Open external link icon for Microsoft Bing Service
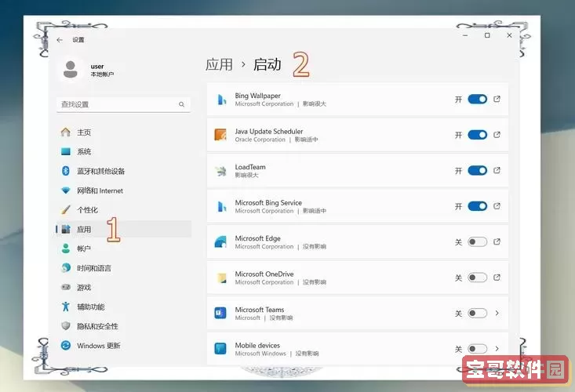 pyautogui.click(x=497, y=206)
